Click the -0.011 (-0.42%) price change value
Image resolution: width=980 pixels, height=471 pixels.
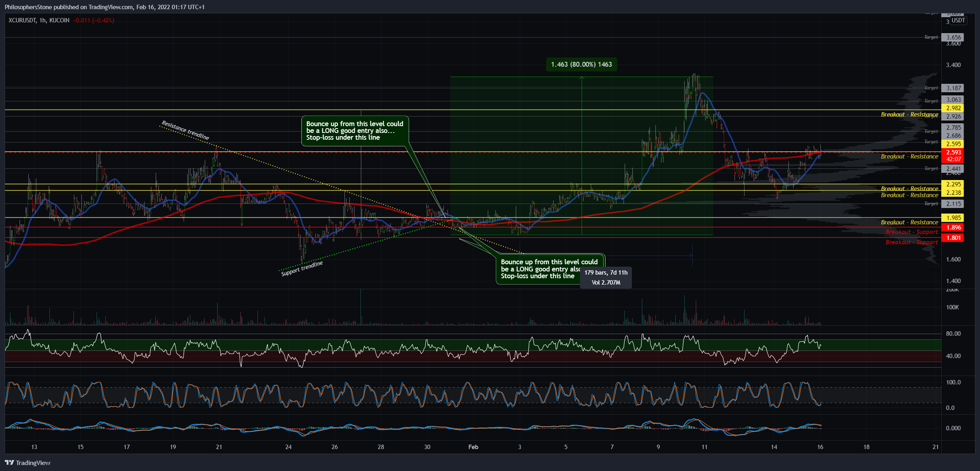[94, 20]
